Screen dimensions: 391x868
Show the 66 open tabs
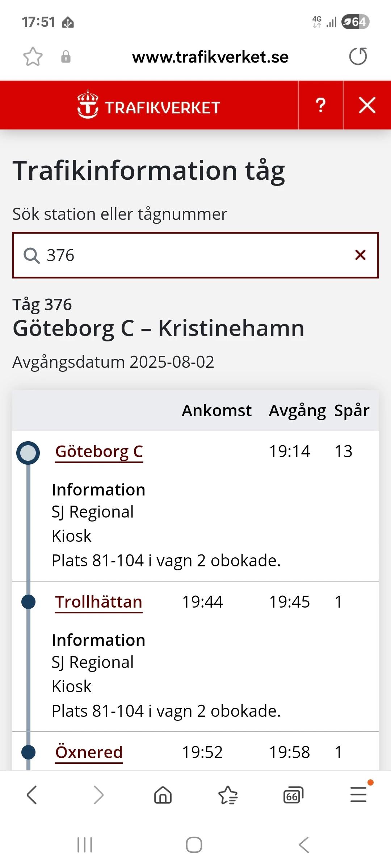coord(293,795)
